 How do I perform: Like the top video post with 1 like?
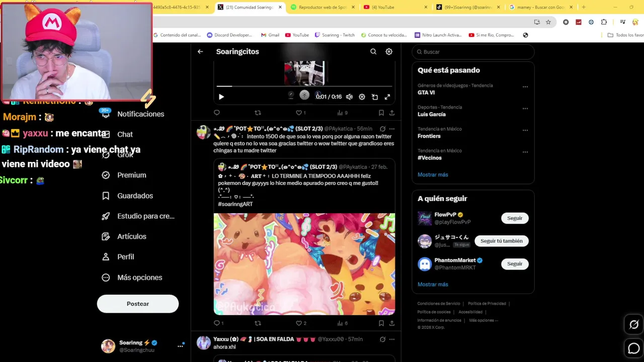(301, 113)
